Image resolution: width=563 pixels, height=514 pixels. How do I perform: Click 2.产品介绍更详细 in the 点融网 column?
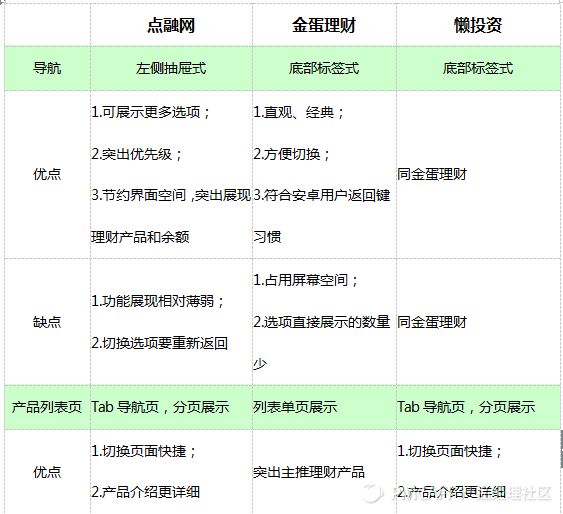point(145,492)
